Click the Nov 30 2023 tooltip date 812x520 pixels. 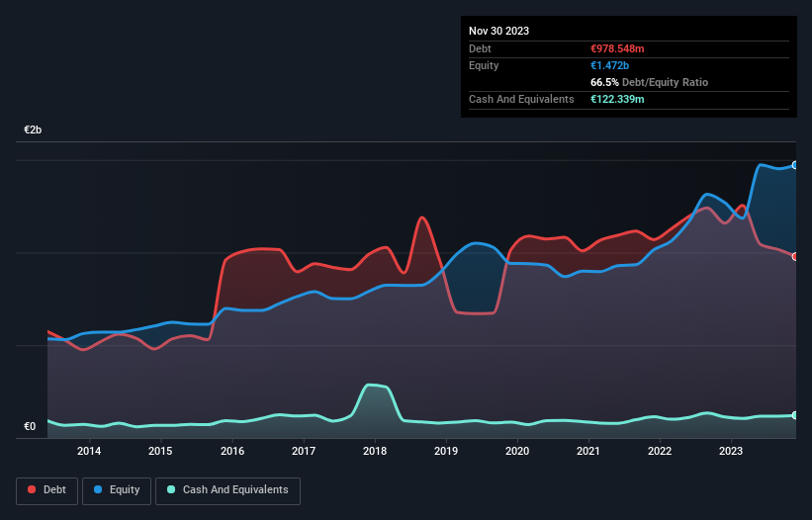coord(498,31)
